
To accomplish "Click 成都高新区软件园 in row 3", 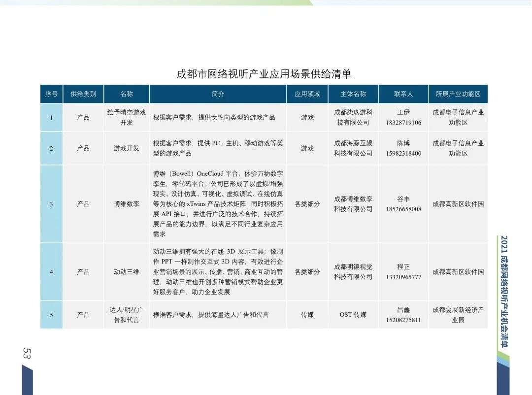I will click(458, 204).
